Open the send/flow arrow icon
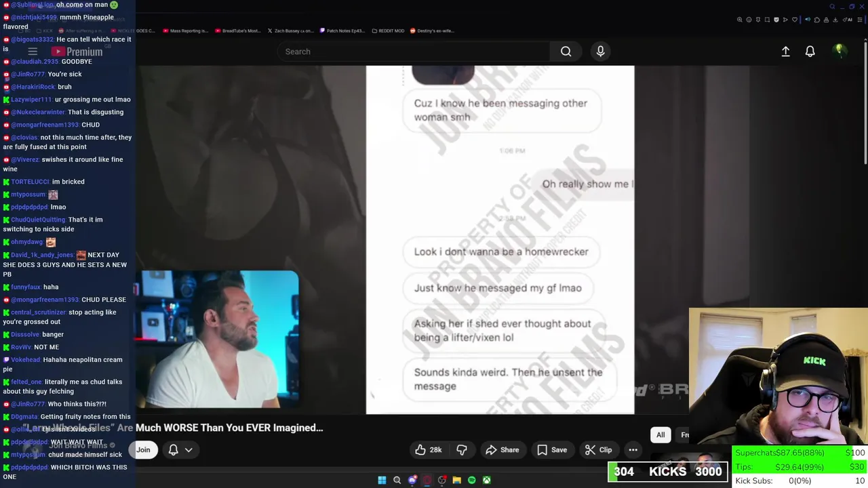Image resolution: width=868 pixels, height=488 pixels. [785, 20]
